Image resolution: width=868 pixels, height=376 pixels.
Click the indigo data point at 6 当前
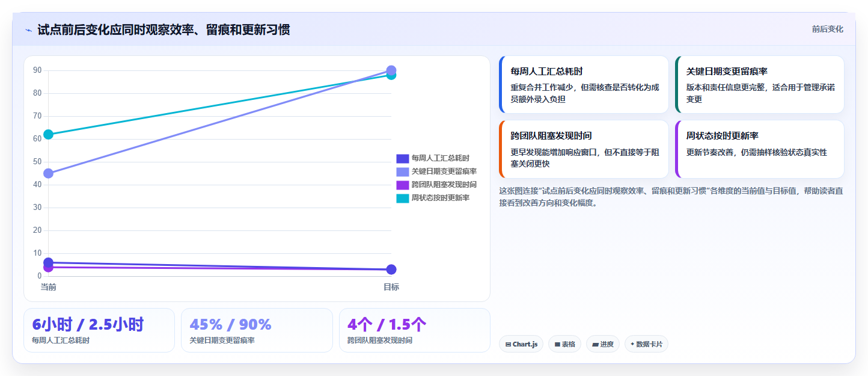(49, 262)
